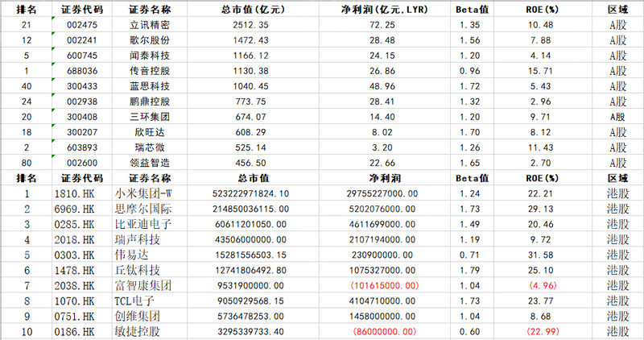The image size is (644, 340).
Task: Click stock code 688036
Action: tap(82, 71)
